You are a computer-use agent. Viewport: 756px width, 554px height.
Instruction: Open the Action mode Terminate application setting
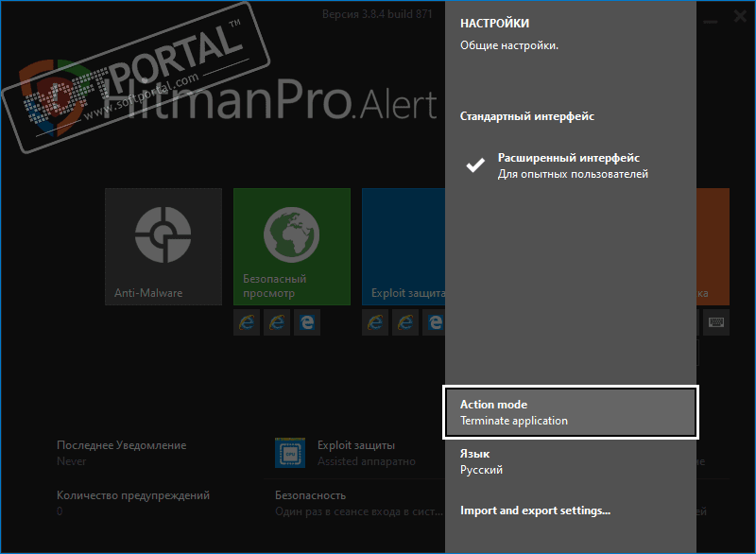(571, 412)
